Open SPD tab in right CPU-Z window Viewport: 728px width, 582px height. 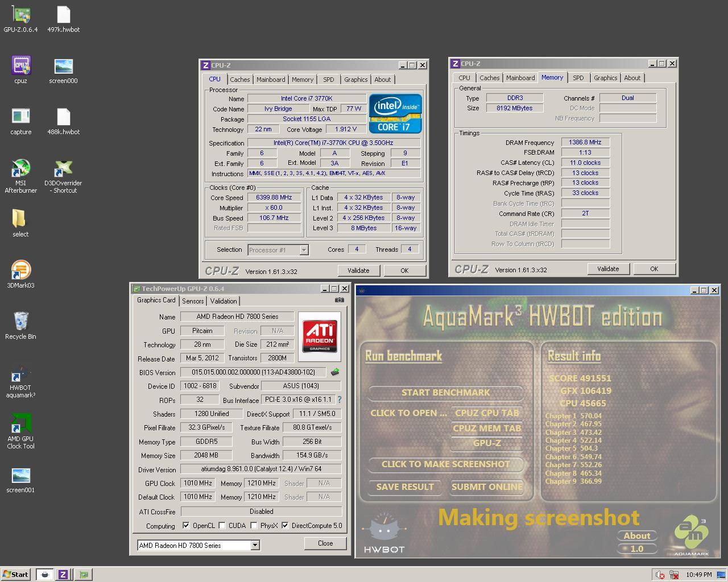[578, 78]
